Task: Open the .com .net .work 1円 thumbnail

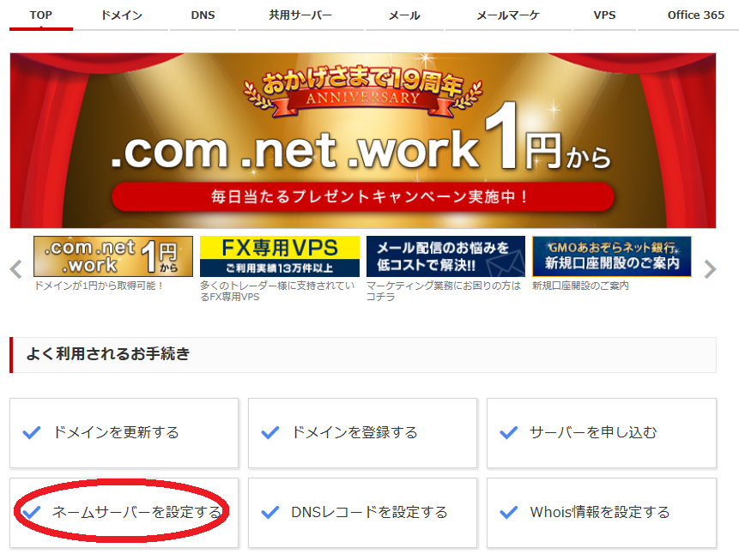Action: tap(113, 256)
